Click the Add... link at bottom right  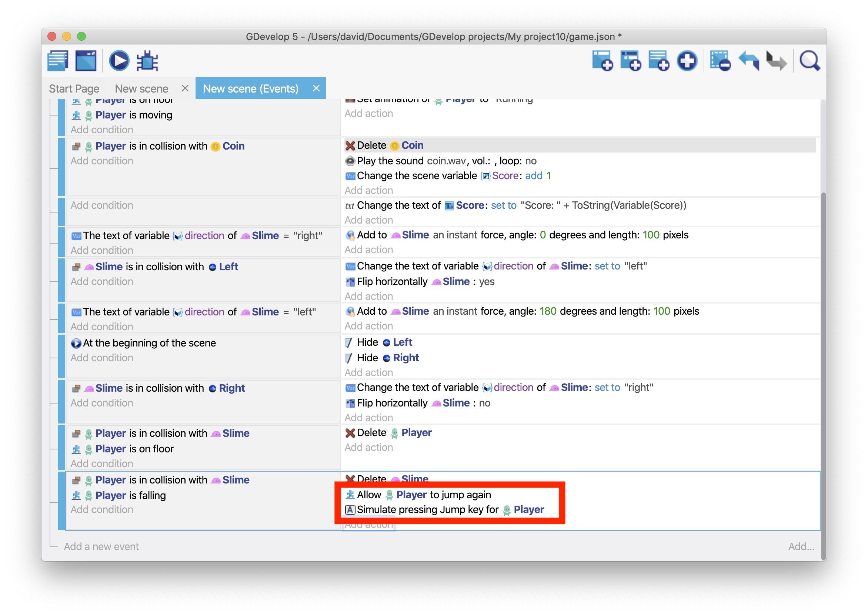point(801,546)
